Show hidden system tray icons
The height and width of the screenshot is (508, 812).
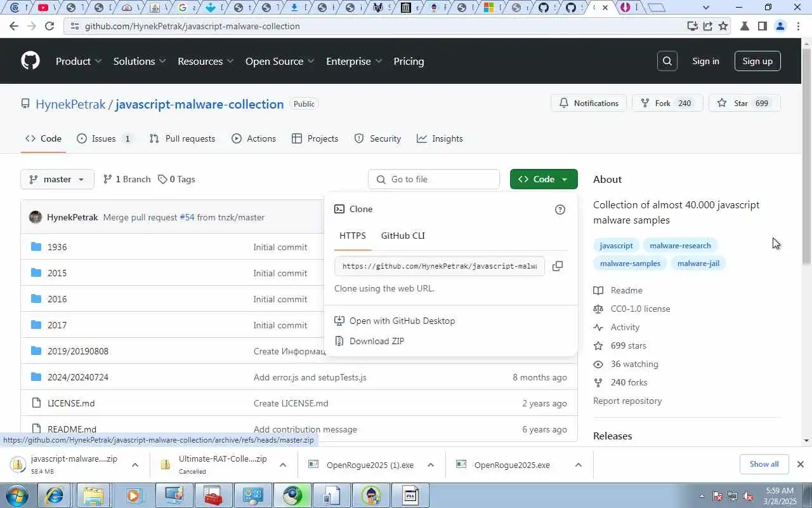point(702,496)
